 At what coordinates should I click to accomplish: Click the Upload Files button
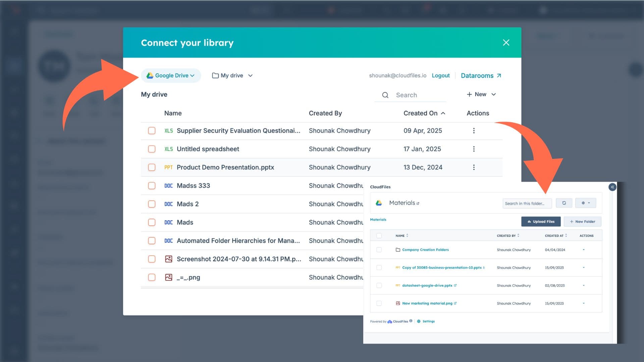541,222
